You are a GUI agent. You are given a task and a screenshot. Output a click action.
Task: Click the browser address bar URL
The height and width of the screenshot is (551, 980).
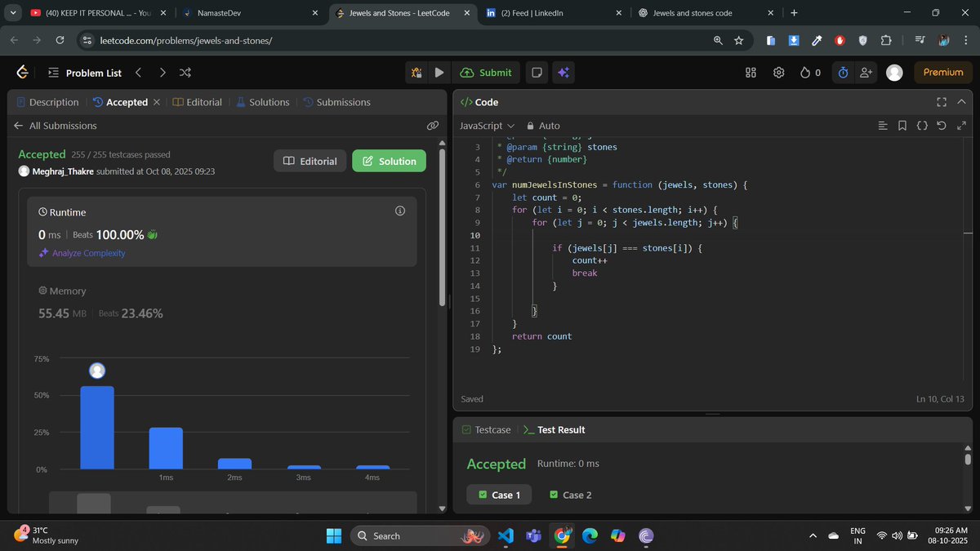point(186,41)
